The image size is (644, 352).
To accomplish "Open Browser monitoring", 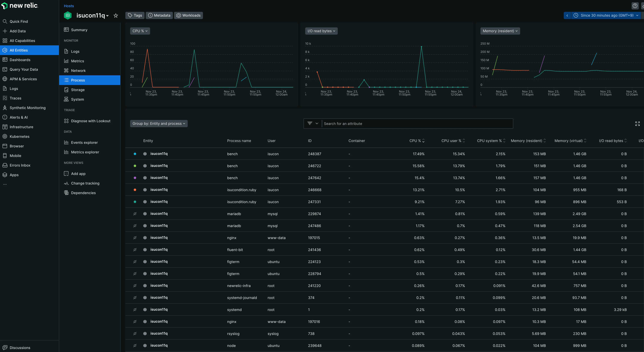I will pos(17,146).
